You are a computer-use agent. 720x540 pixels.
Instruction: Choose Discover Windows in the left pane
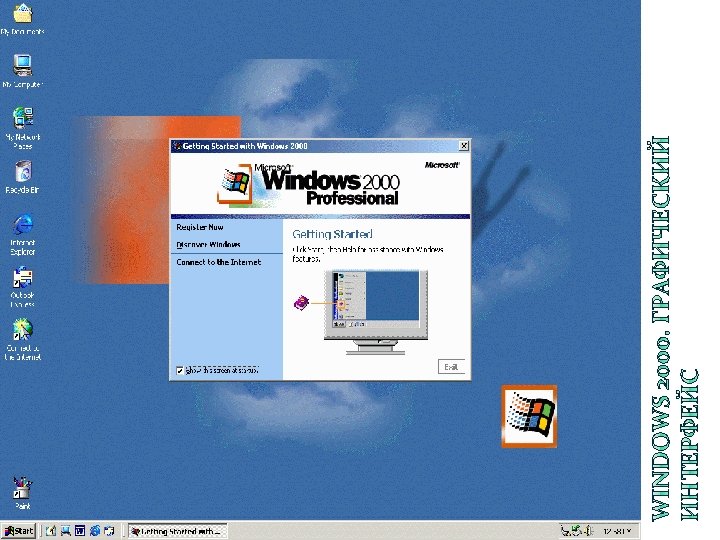(x=208, y=245)
